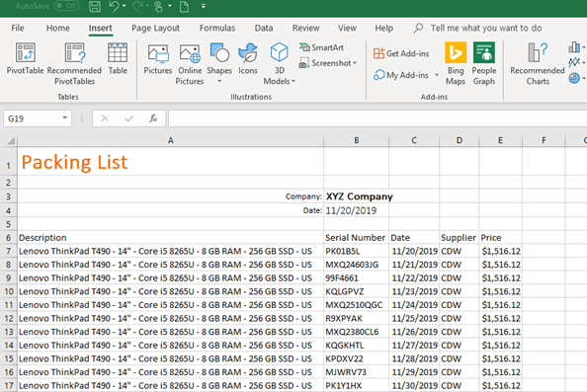Click the Save icon in quick access toolbar

click(x=94, y=6)
